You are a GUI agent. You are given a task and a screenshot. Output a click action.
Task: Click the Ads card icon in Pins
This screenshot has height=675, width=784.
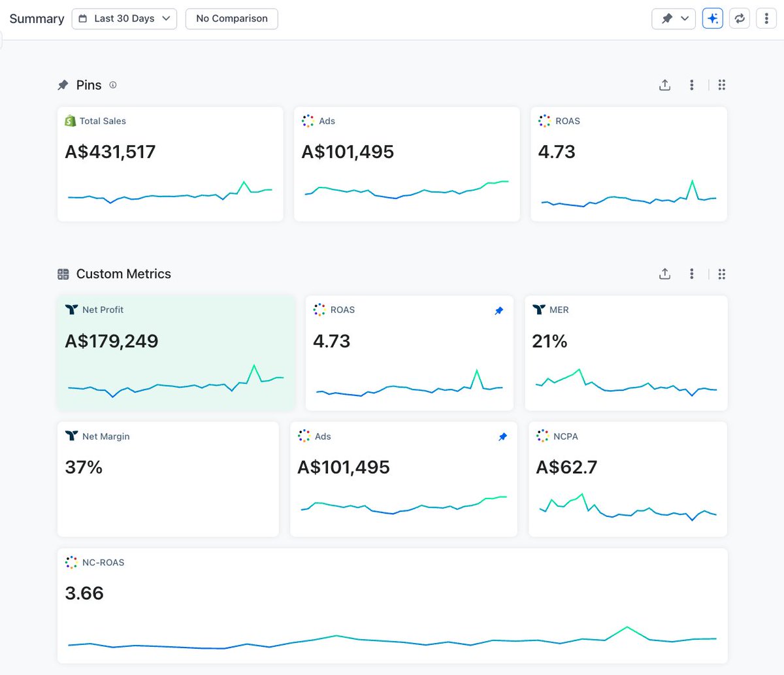click(308, 121)
